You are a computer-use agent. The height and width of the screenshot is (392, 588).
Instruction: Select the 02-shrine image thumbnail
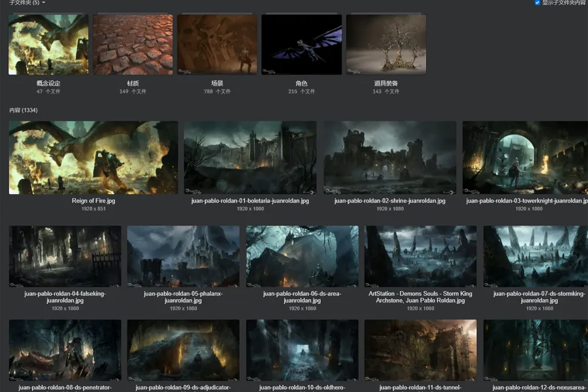tap(390, 157)
